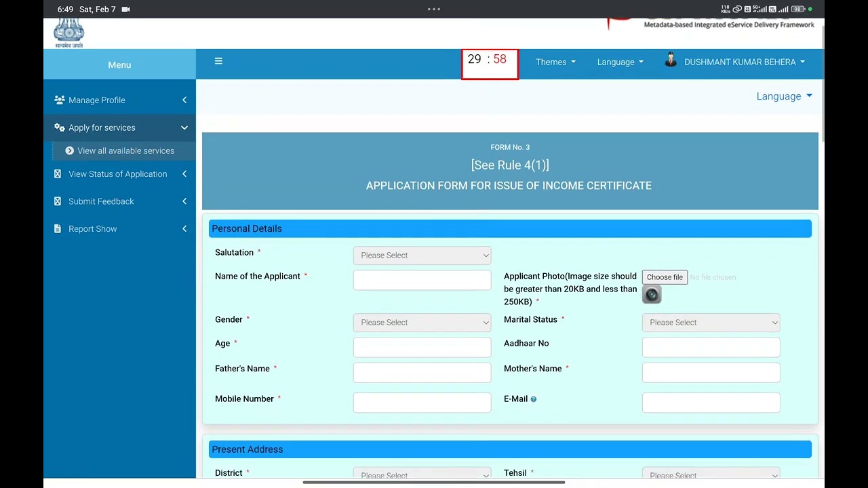Toggle the hamburger sidebar menu icon
The width and height of the screenshot is (868, 488).
click(x=218, y=61)
